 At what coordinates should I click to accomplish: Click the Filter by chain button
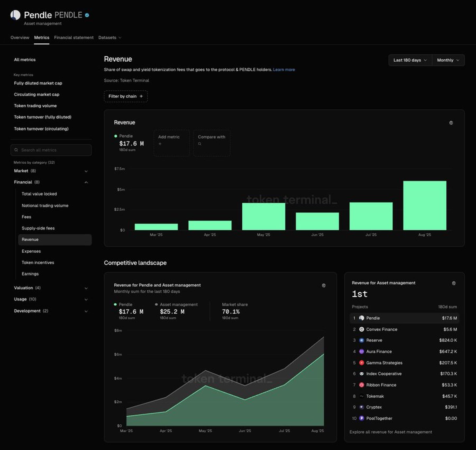tap(126, 96)
